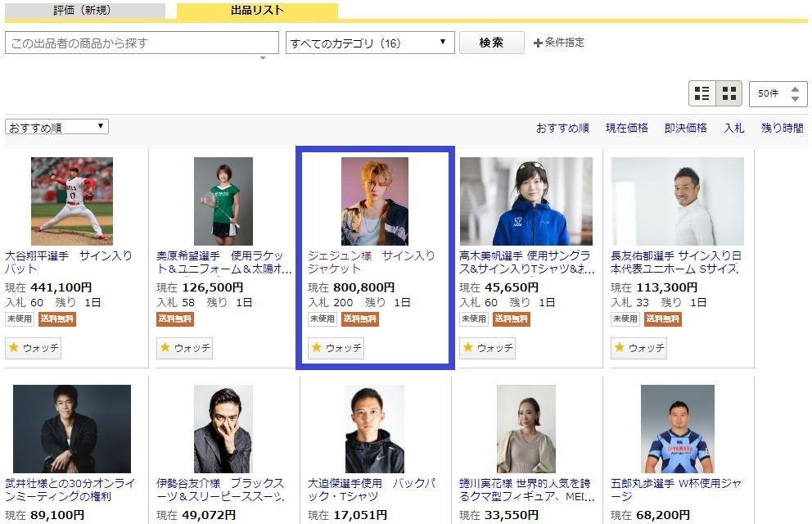Click the 未使用 badge on ジェジュン様 listing
The height and width of the screenshot is (524, 812).
323,319
